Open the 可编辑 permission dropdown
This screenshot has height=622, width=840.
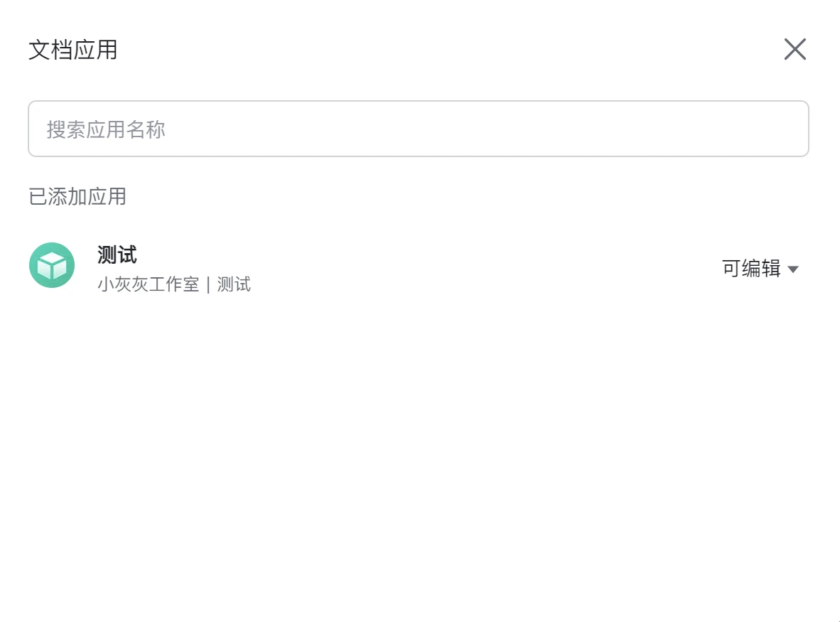tap(760, 269)
